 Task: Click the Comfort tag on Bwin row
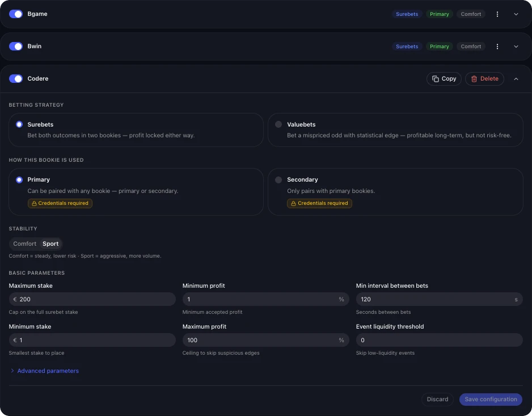(471, 47)
